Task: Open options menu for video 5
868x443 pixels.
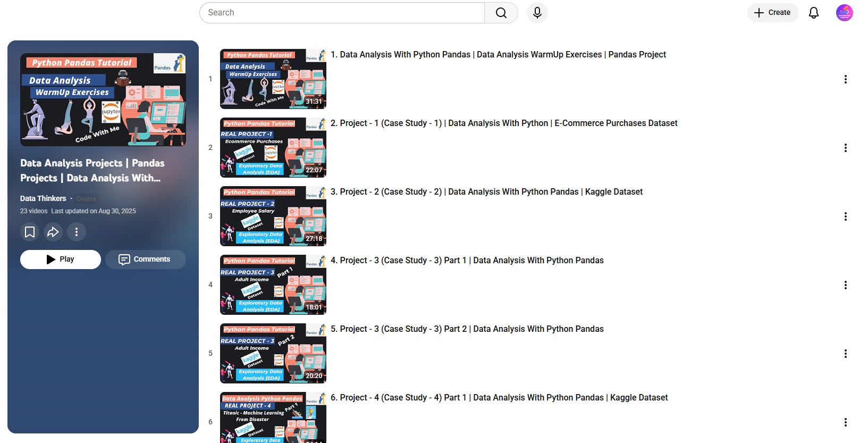Action: [x=846, y=354]
